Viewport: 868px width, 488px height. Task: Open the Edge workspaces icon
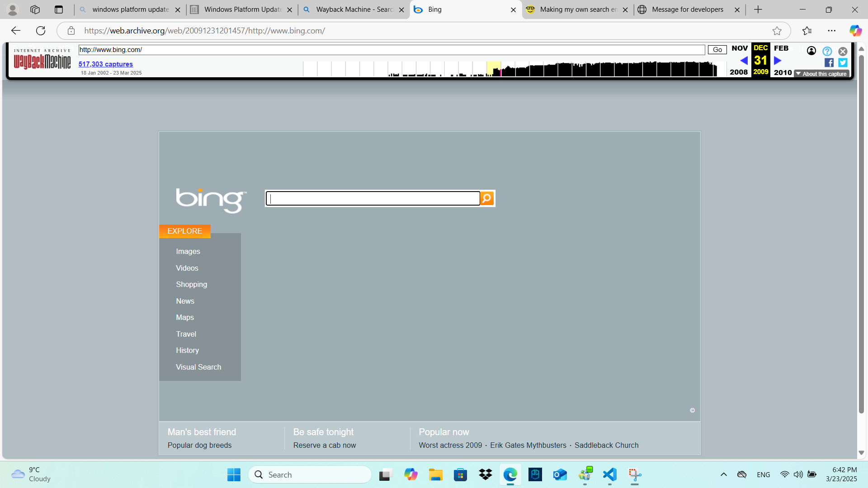(35, 9)
